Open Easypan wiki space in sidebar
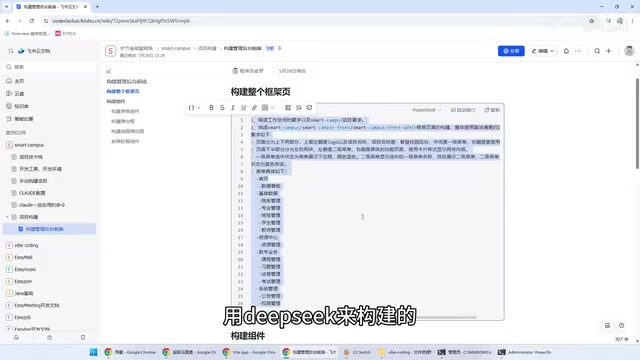Screen dimensions: 640x360 tap(23, 282)
